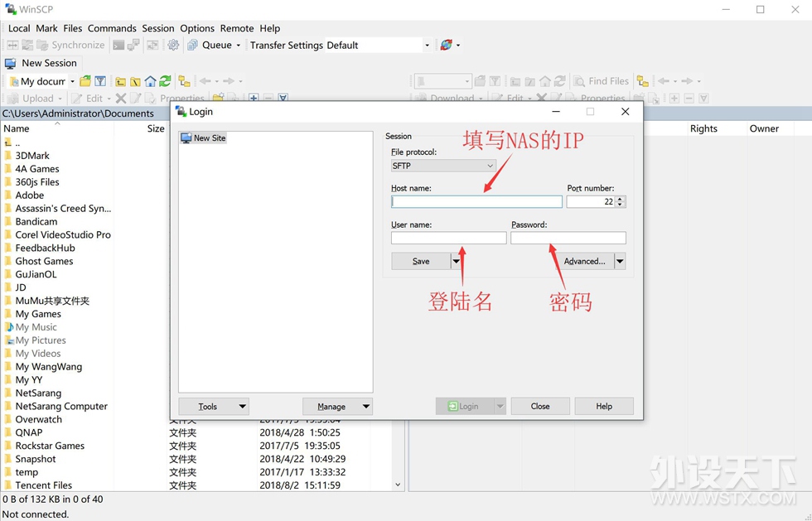Open Preferences via the gear icon
Image resolution: width=812 pixels, height=521 pixels.
[173, 45]
